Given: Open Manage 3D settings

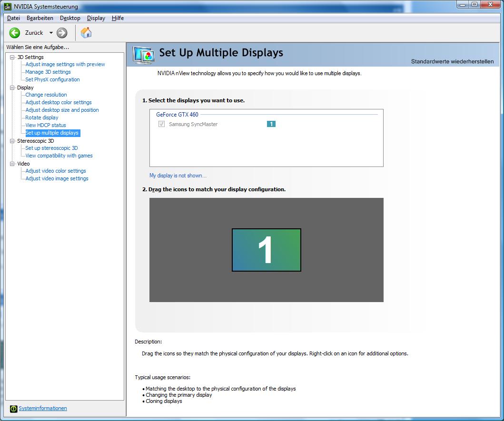Looking at the screenshot, I should pyautogui.click(x=48, y=72).
